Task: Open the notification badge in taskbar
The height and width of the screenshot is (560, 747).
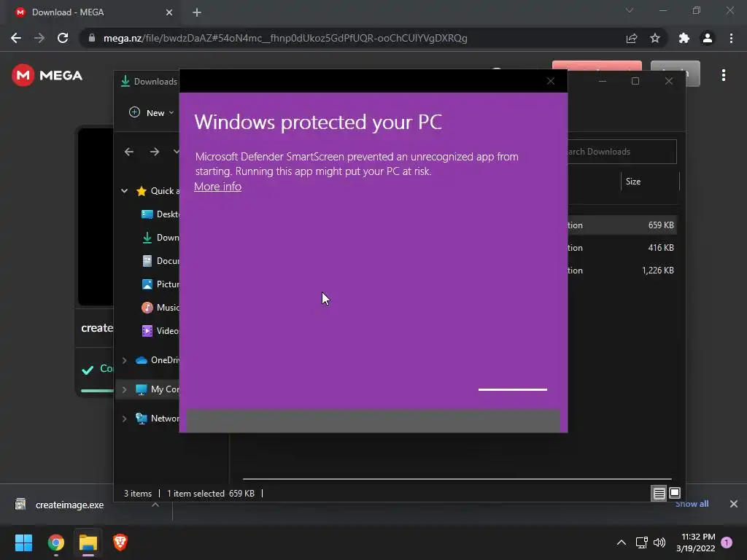Action: click(x=727, y=542)
